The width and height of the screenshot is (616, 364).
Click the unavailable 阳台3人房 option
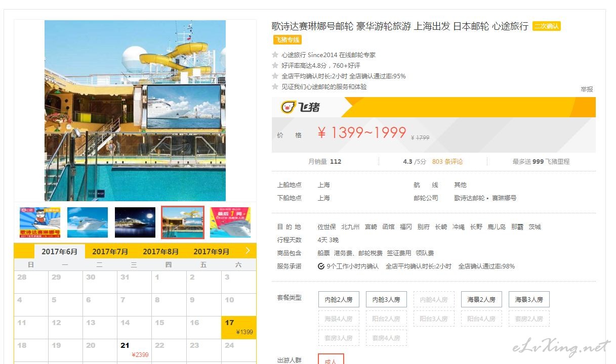pos(434,318)
